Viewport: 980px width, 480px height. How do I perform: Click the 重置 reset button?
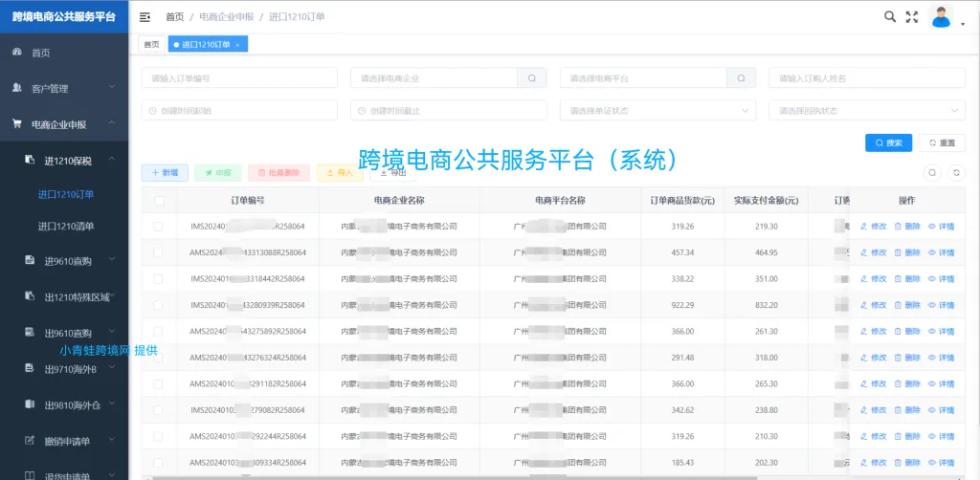(943, 142)
